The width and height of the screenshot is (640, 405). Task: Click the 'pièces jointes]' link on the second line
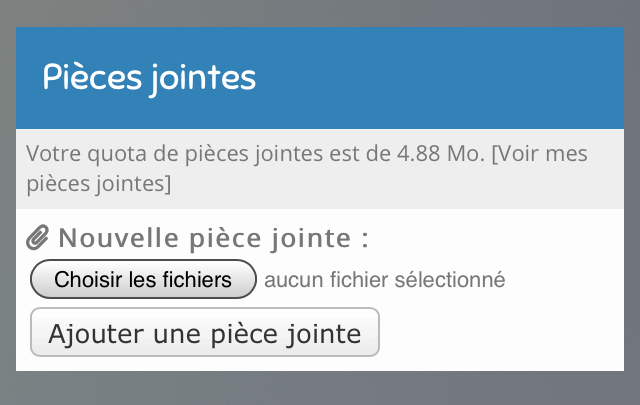tap(99, 183)
